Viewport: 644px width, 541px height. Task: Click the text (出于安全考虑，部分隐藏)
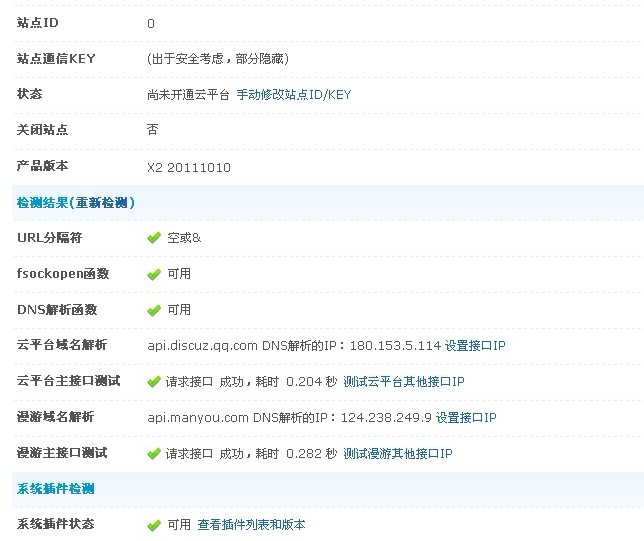[x=218, y=59]
